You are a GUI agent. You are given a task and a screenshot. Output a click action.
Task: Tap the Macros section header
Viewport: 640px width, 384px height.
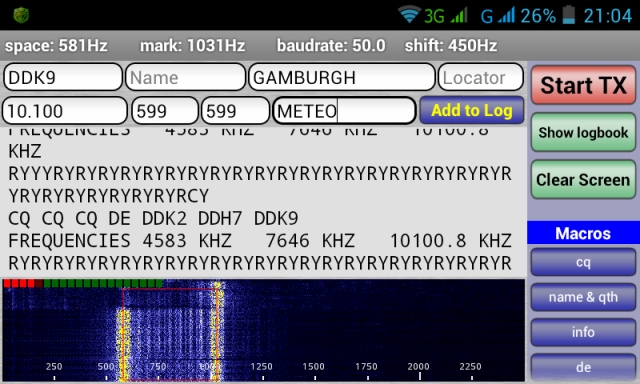pos(583,233)
